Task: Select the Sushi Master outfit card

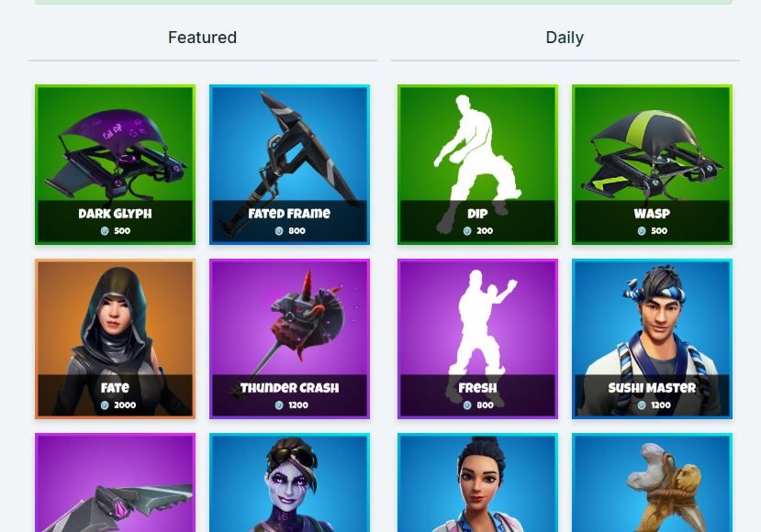Action: coord(652,338)
